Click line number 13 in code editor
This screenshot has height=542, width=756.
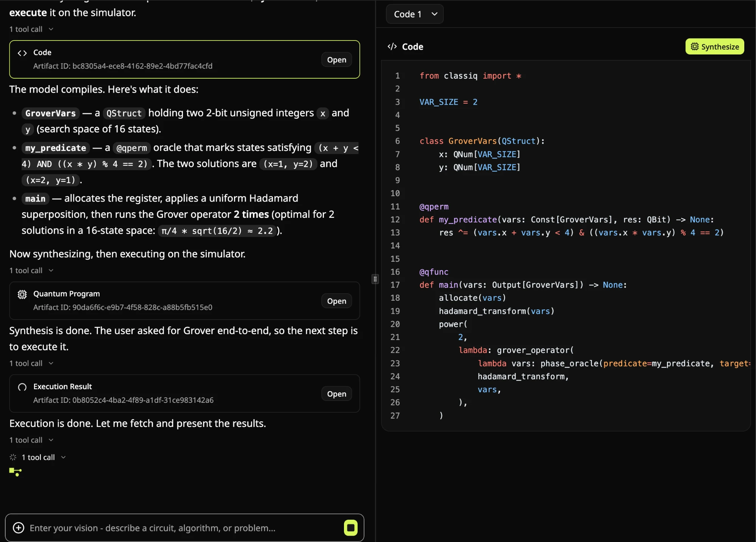pyautogui.click(x=395, y=233)
